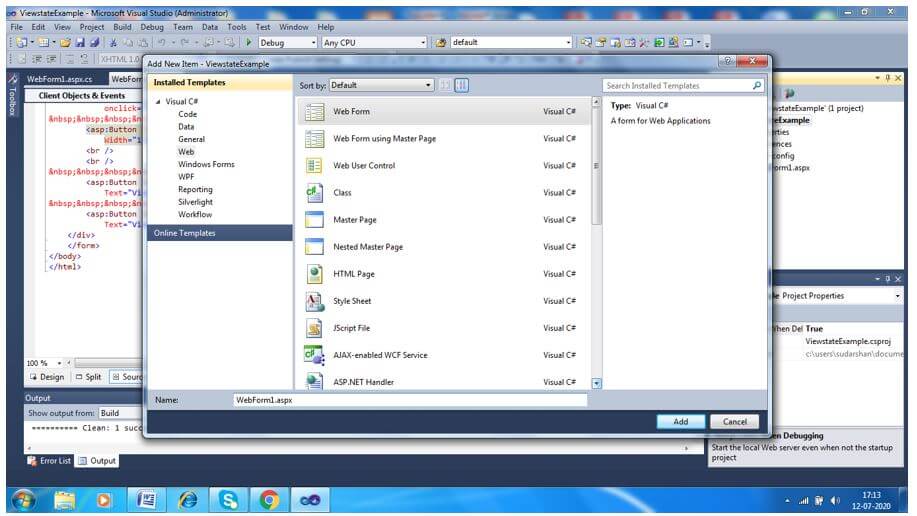Click the template list scrollbar up arrow
This screenshot has width=917, height=516.
point(597,102)
